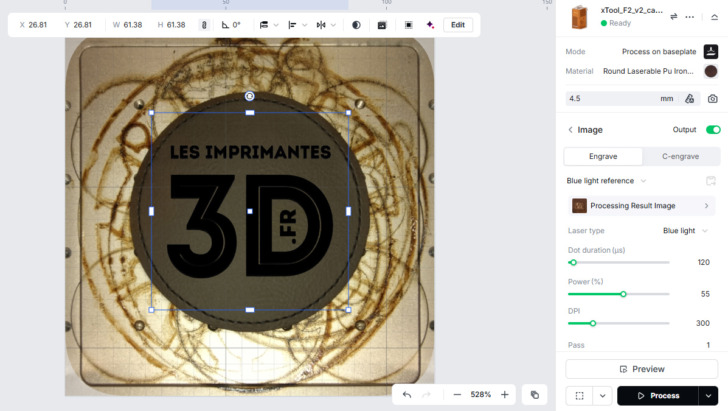This screenshot has width=728, height=411.
Task: Click the switch device arrows icon
Action: coord(674,17)
